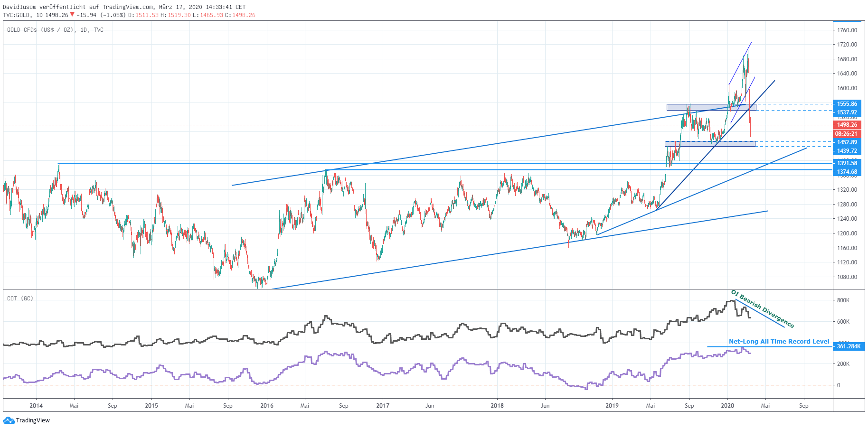Open the GOLD CFDs chart legend title

pos(55,30)
